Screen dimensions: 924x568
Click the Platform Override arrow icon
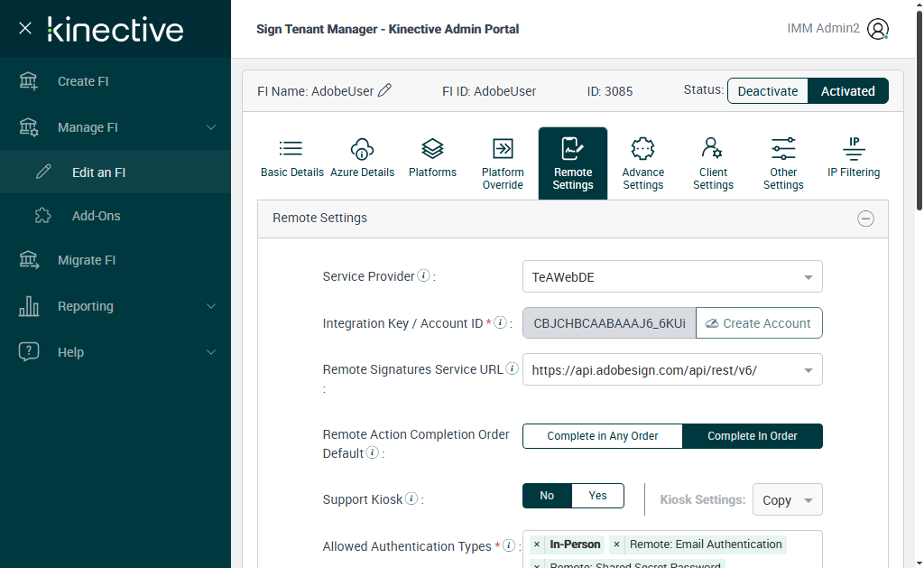[503, 149]
